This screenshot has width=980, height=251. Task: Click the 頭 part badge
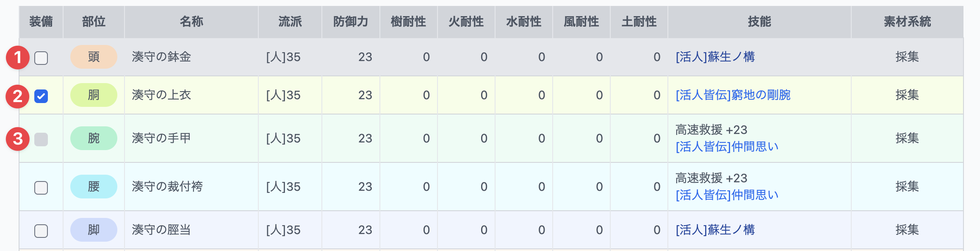click(93, 57)
